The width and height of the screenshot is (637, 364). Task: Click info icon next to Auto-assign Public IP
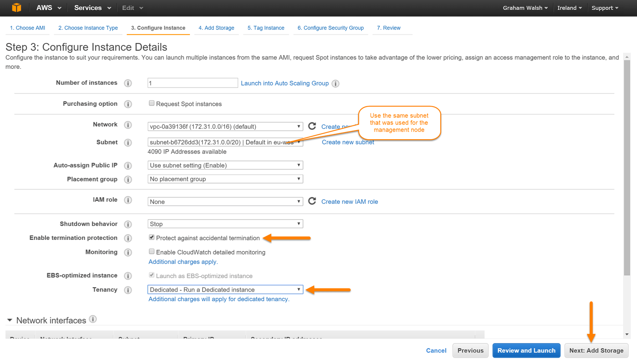click(128, 165)
